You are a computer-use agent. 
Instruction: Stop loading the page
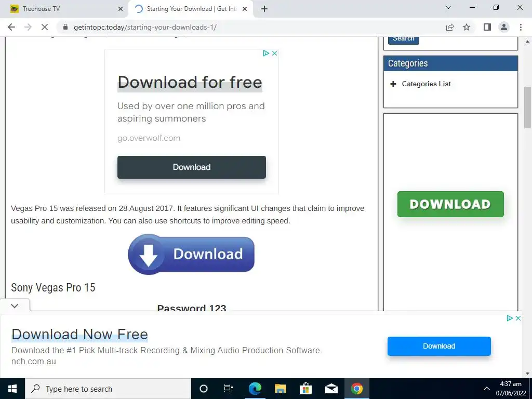[45, 27]
